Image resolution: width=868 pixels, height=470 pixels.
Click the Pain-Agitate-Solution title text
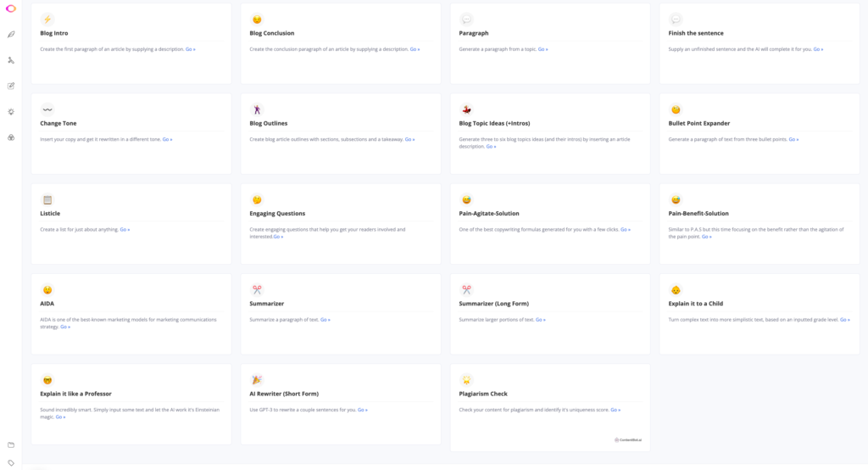point(489,214)
